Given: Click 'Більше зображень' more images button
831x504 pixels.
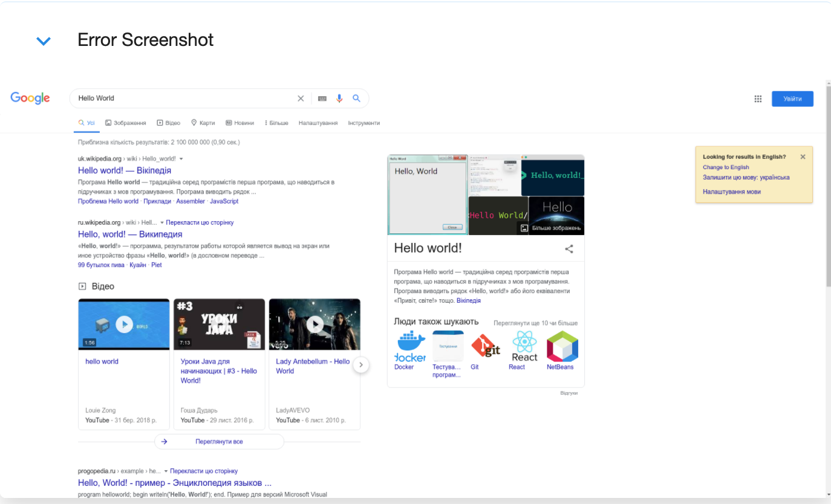Looking at the screenshot, I should [551, 228].
